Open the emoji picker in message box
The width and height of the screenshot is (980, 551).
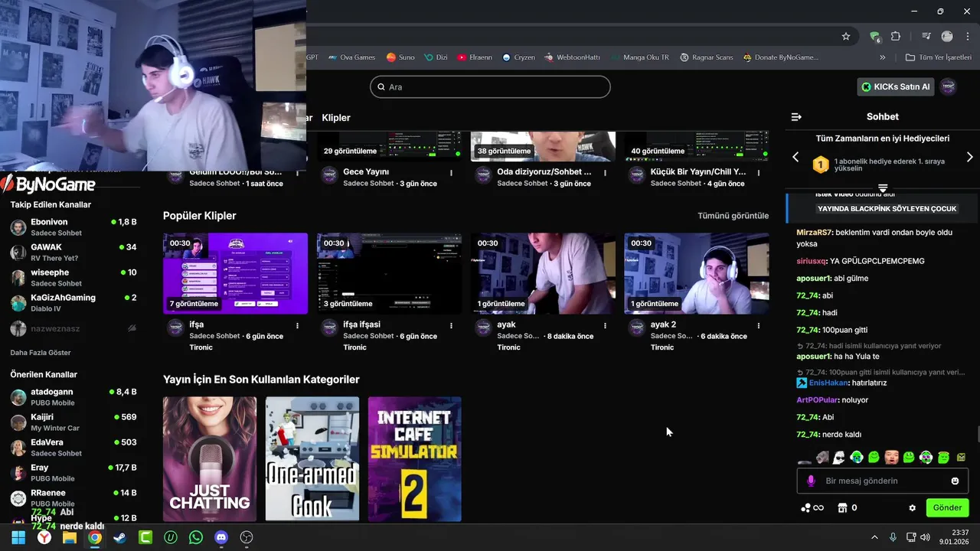coord(955,481)
